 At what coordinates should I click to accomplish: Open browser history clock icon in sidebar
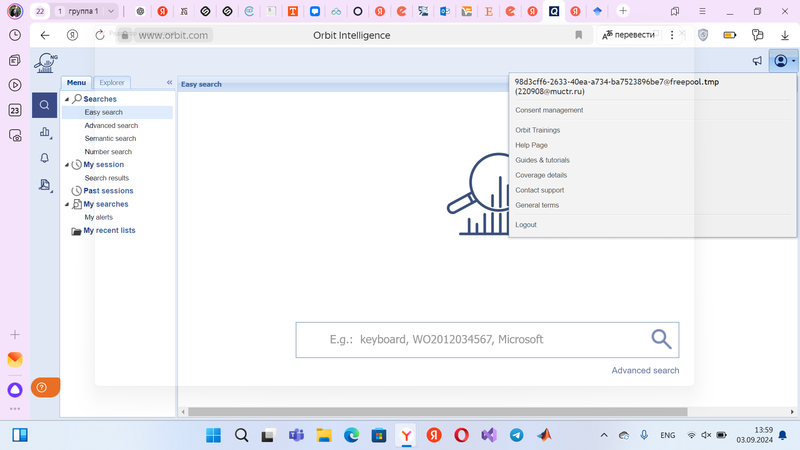click(x=15, y=35)
